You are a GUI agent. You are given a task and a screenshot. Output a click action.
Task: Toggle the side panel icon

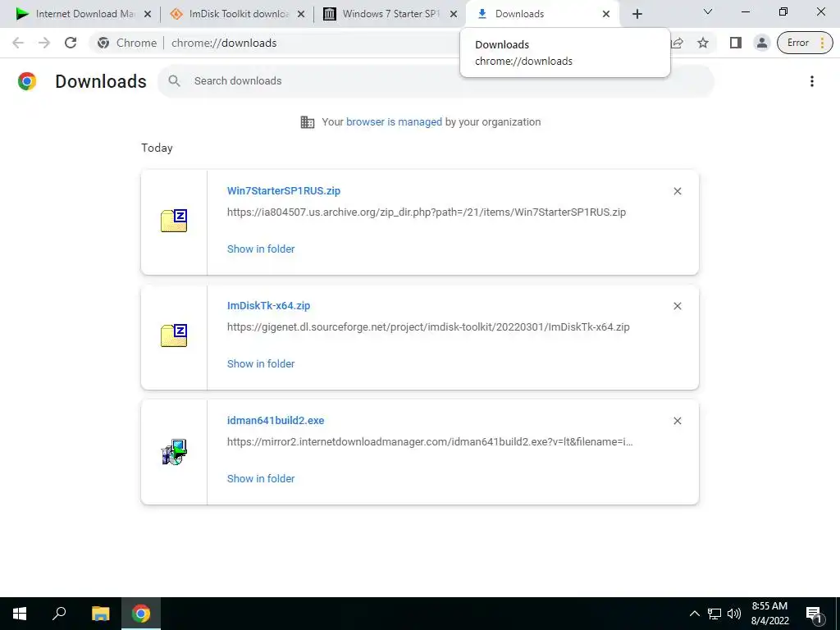click(736, 43)
